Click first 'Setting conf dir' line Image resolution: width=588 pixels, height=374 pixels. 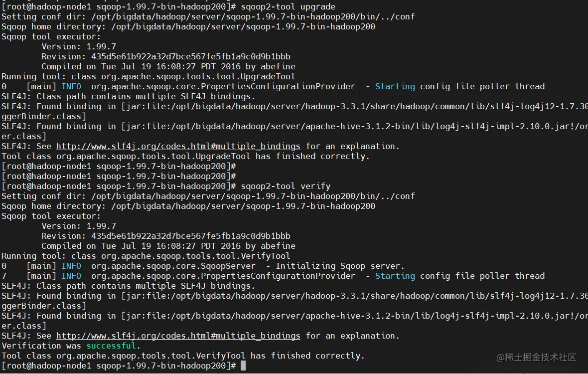[208, 16]
